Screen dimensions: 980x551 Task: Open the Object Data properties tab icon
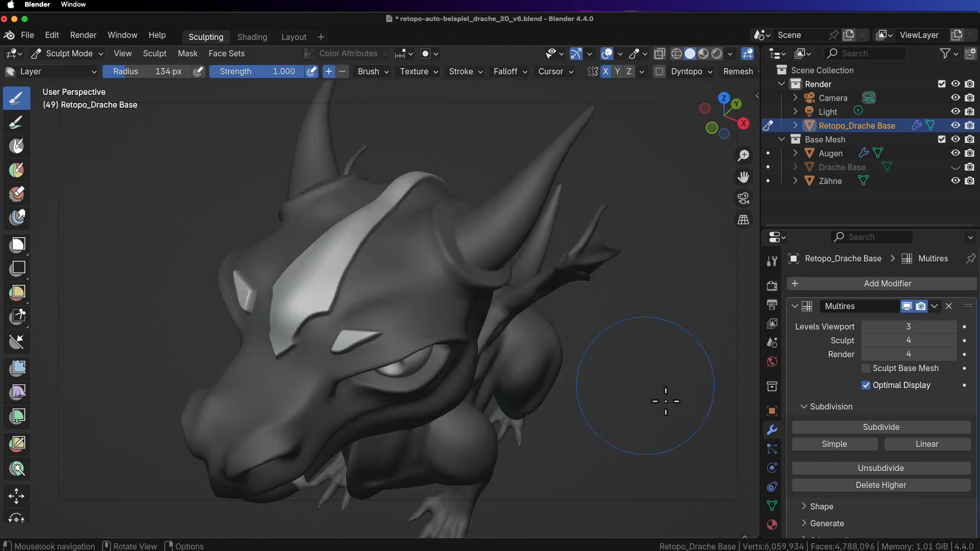point(772,505)
